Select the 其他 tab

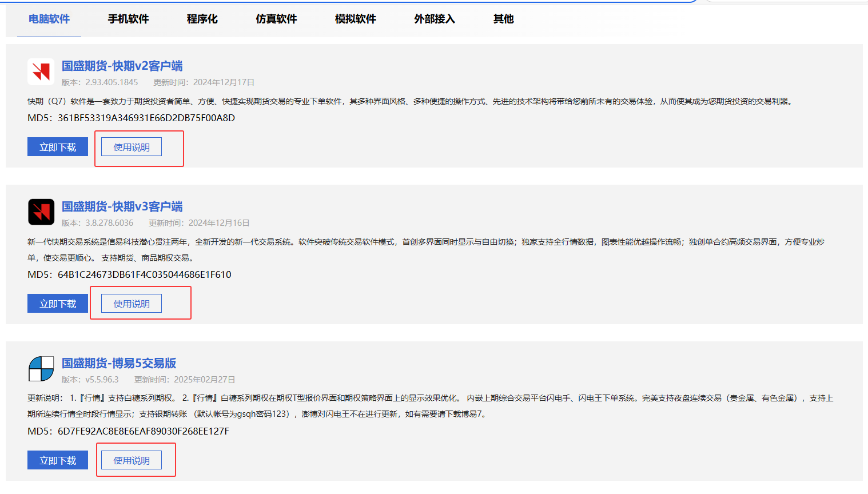pyautogui.click(x=503, y=19)
